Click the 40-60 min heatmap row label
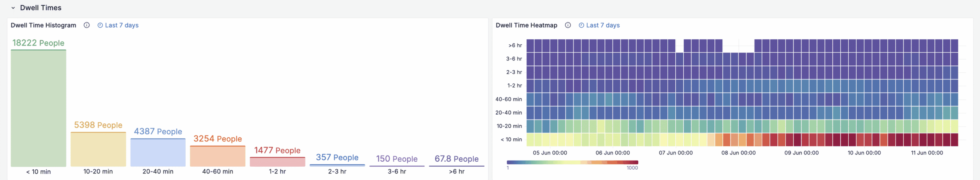 pos(508,99)
